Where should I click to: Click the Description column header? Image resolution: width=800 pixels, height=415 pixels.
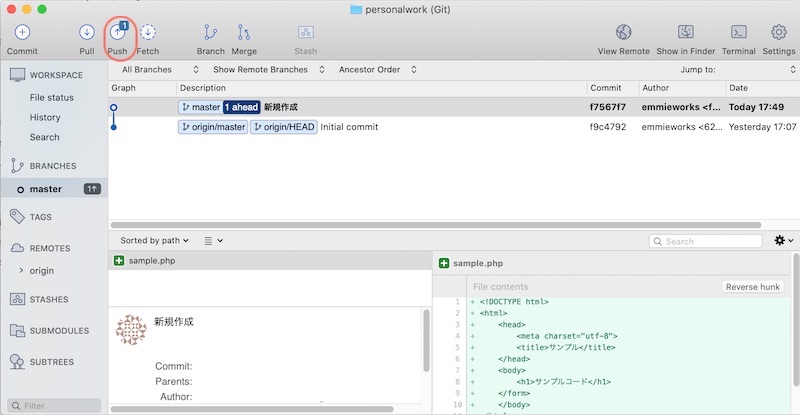pyautogui.click(x=203, y=88)
